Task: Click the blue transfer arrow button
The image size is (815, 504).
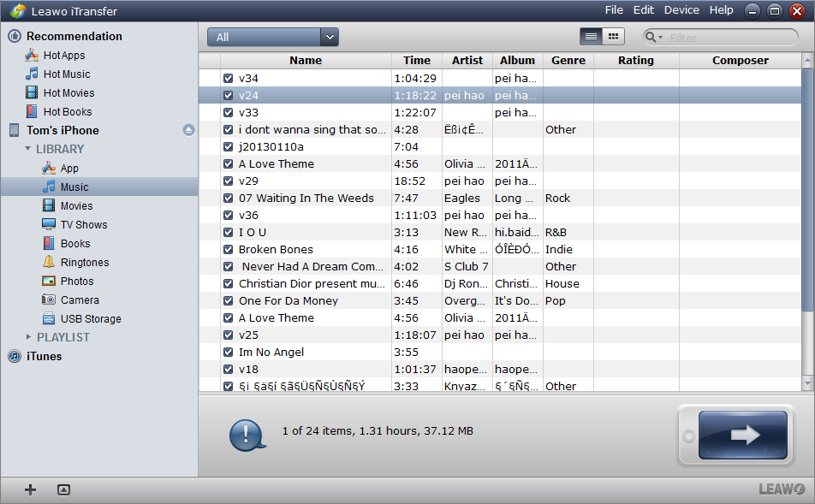Action: click(x=743, y=435)
